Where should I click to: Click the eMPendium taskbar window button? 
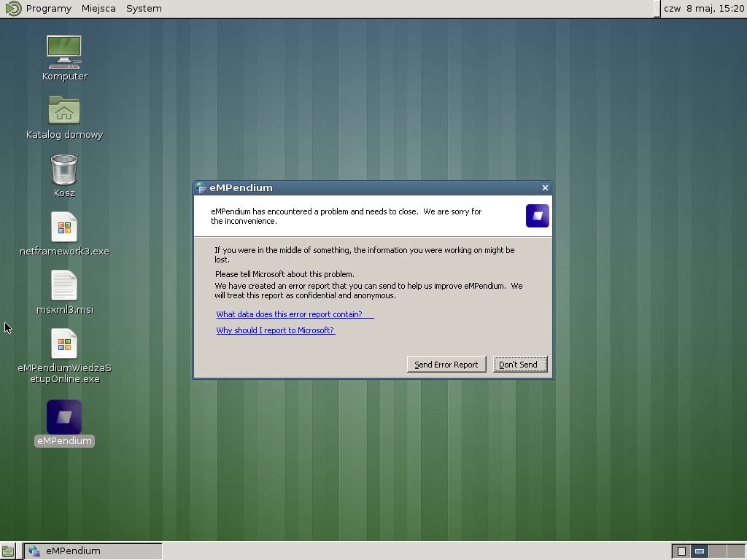click(x=93, y=551)
